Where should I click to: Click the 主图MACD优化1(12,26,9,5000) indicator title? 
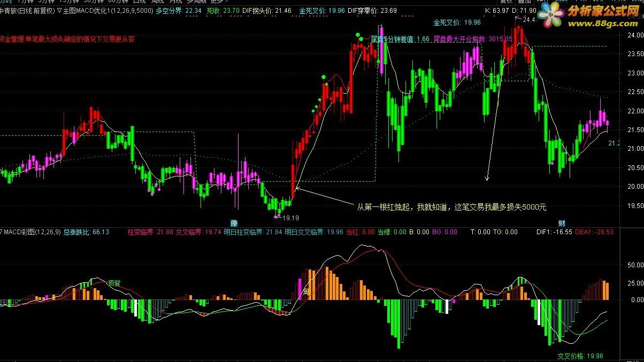coord(108,11)
